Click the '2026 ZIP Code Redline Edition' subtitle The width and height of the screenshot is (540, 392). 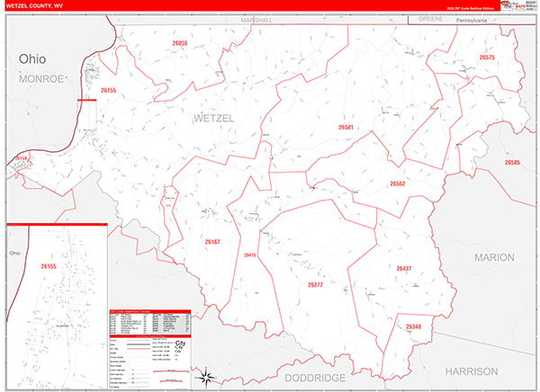point(470,8)
